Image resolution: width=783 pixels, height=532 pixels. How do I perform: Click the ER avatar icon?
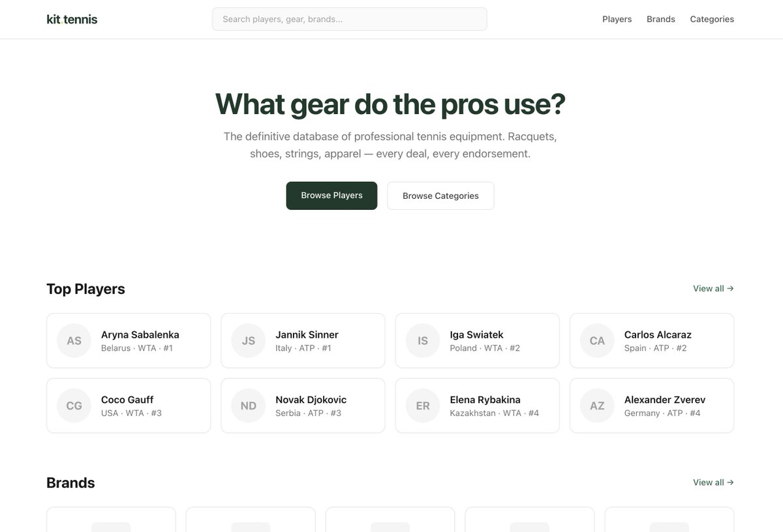coord(423,406)
